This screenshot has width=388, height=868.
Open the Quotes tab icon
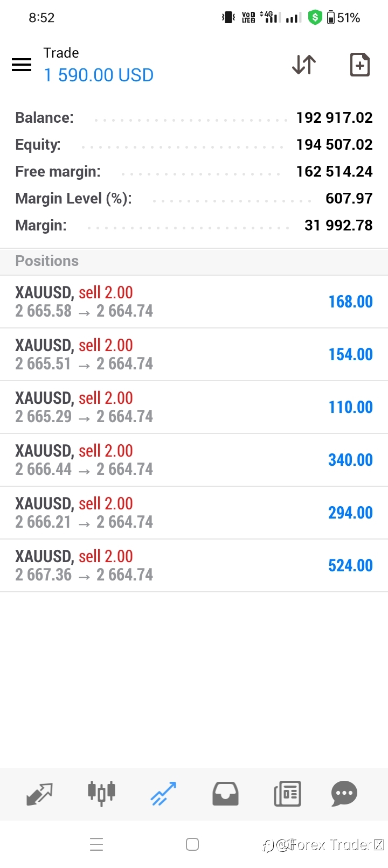click(39, 794)
